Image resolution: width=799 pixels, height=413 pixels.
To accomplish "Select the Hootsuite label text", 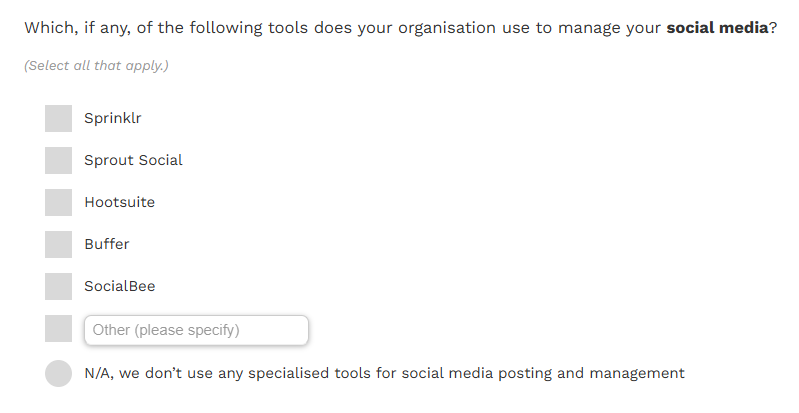I will 119,202.
